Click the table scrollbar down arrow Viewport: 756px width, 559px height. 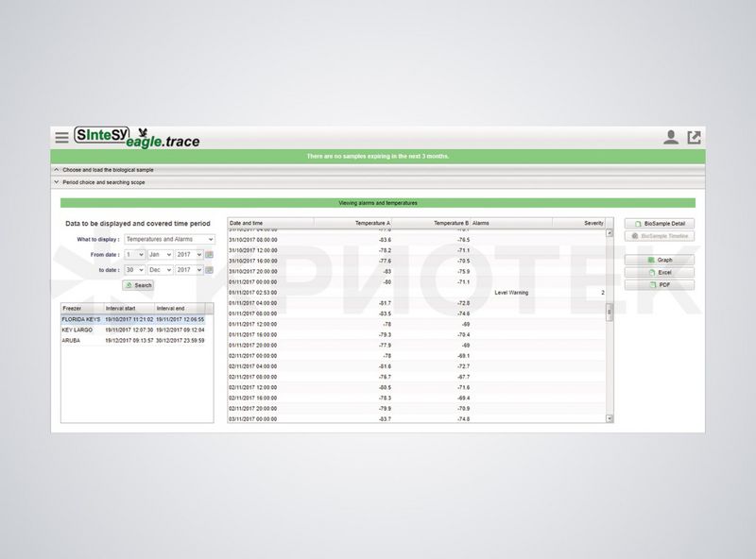pos(610,418)
